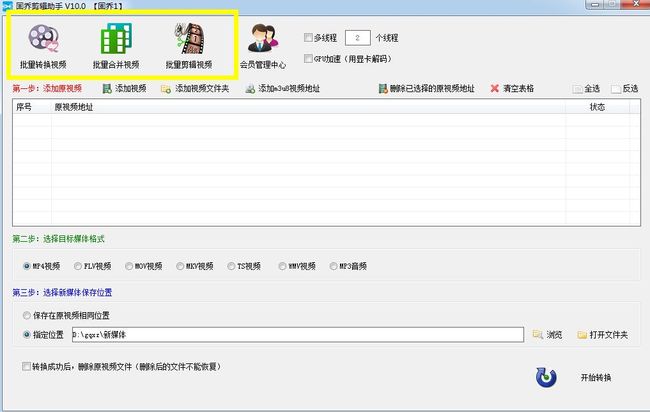650x412 pixels.
Task: Select MKV视频 format radio button
Action: [180, 266]
